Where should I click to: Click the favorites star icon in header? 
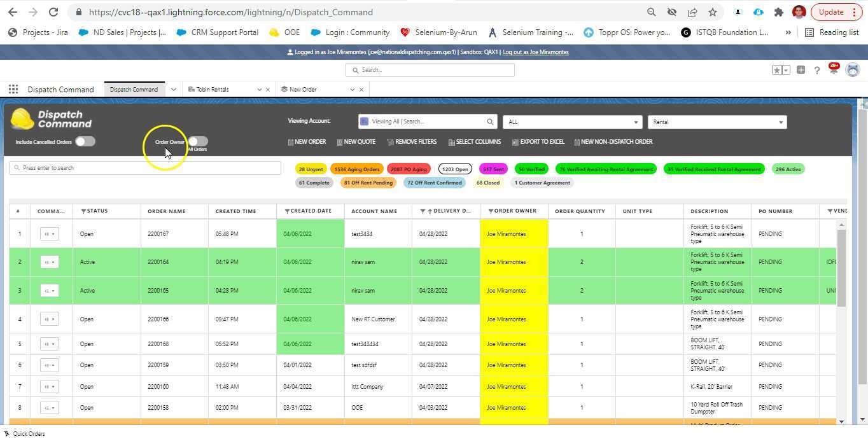click(777, 70)
